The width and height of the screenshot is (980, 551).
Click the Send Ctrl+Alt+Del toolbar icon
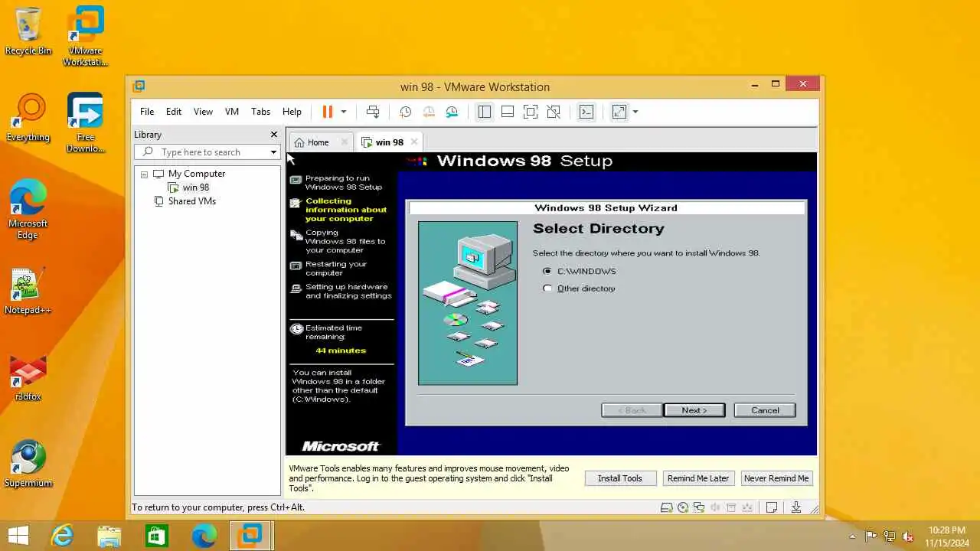[x=373, y=112]
